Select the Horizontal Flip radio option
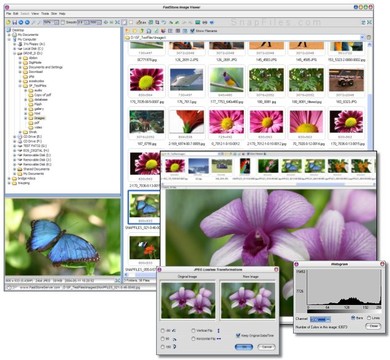 click(x=193, y=339)
